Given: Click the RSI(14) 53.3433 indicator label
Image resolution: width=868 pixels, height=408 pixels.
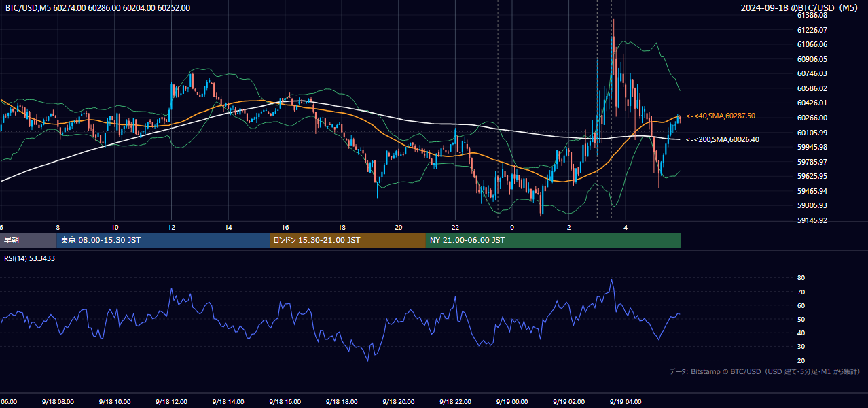Looking at the screenshot, I should tap(30, 258).
